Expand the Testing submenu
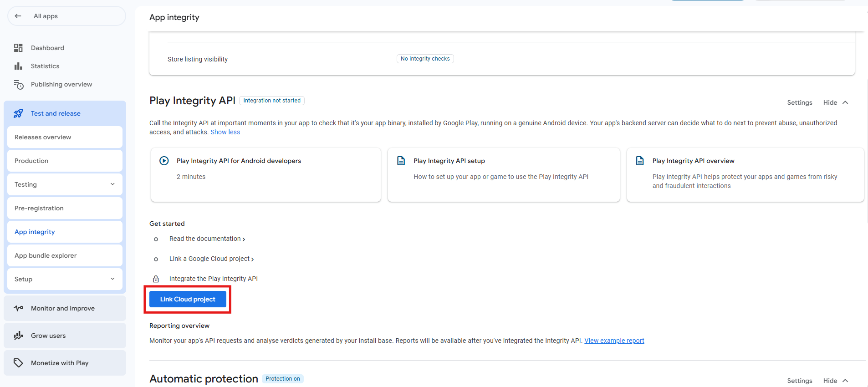 point(112,184)
